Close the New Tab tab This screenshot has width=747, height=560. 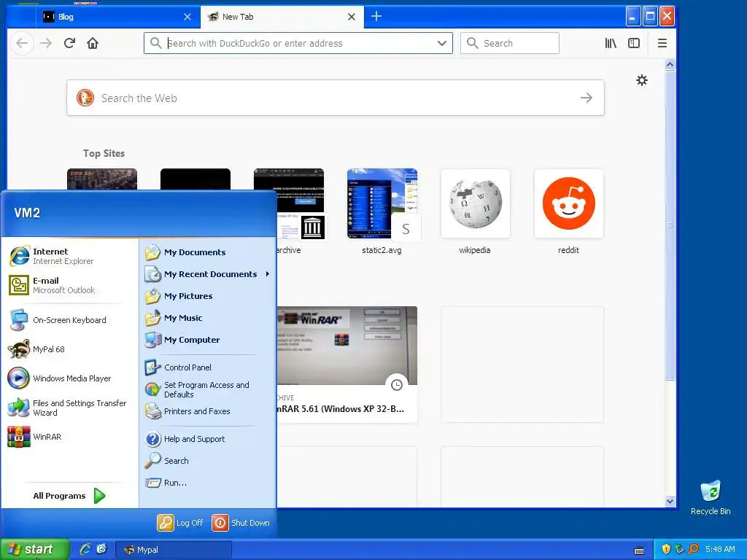[352, 17]
